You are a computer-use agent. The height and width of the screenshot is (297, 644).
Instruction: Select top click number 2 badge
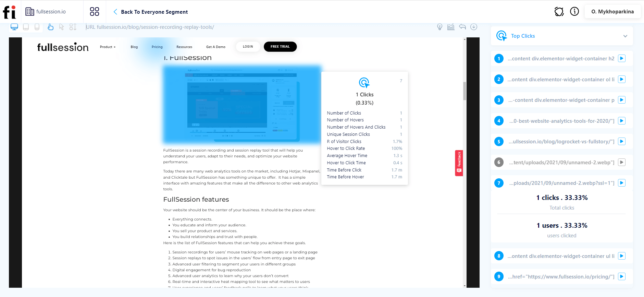point(499,79)
